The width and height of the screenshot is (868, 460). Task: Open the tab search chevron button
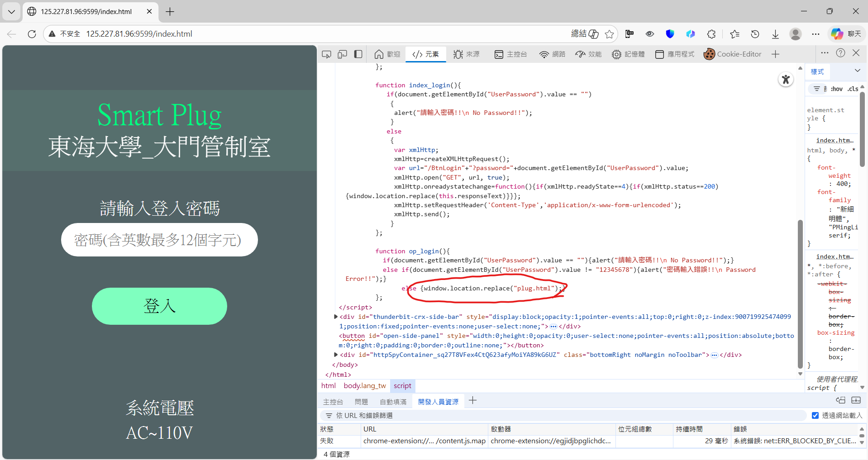pos(11,11)
